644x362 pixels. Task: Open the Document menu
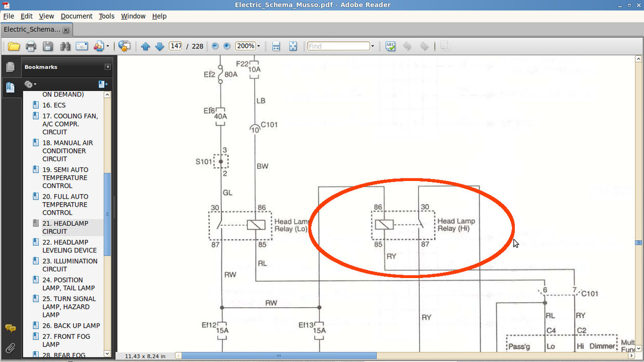76,16
